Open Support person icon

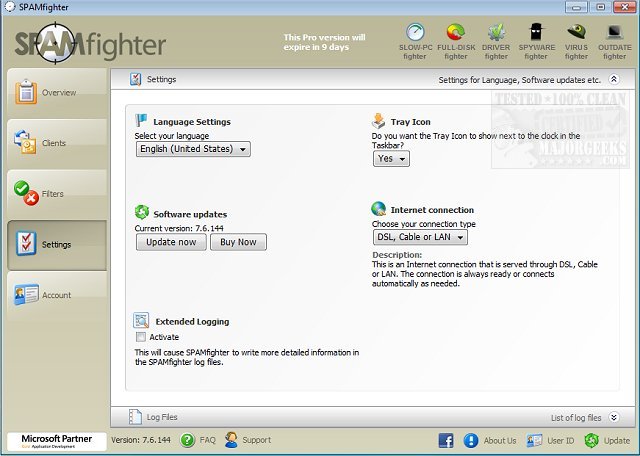231,440
